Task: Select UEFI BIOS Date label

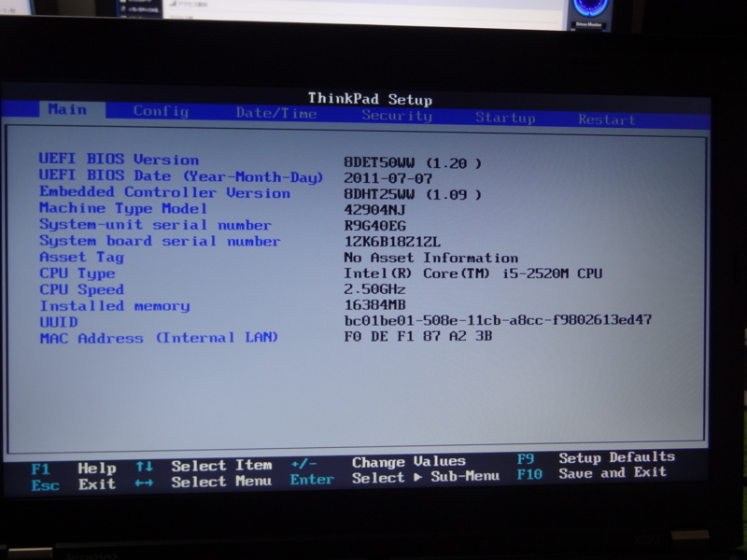Action: [x=181, y=176]
